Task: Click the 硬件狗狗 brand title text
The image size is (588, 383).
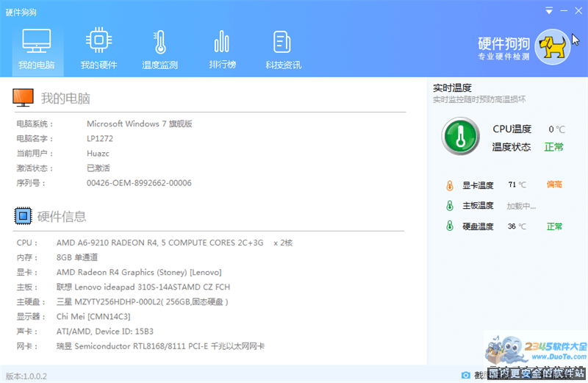Action: [x=504, y=43]
